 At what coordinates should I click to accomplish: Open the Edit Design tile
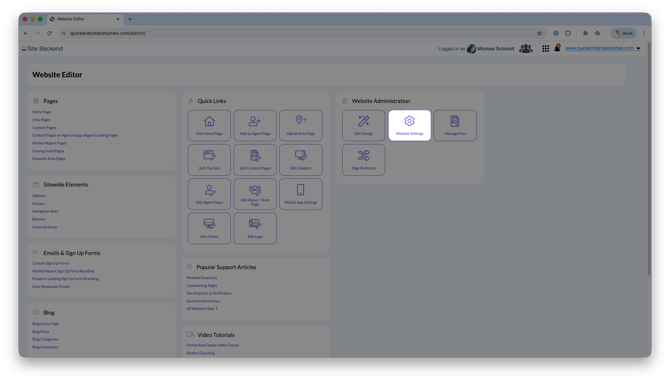coord(364,125)
